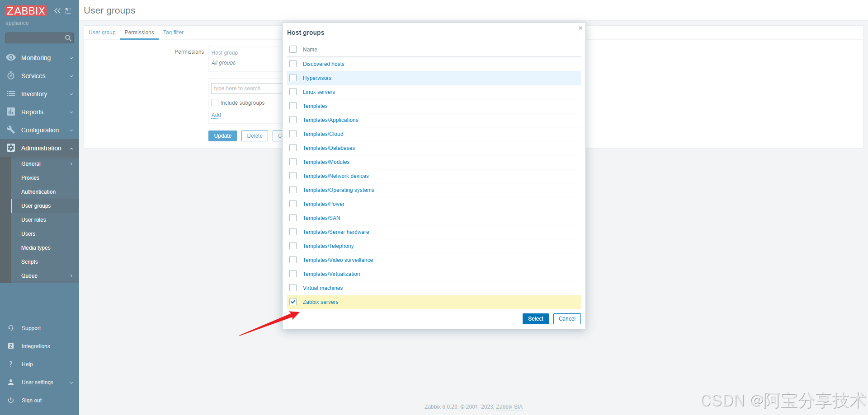Check the Templates/Databases checkbox
This screenshot has width=868, height=415.
pos(293,148)
